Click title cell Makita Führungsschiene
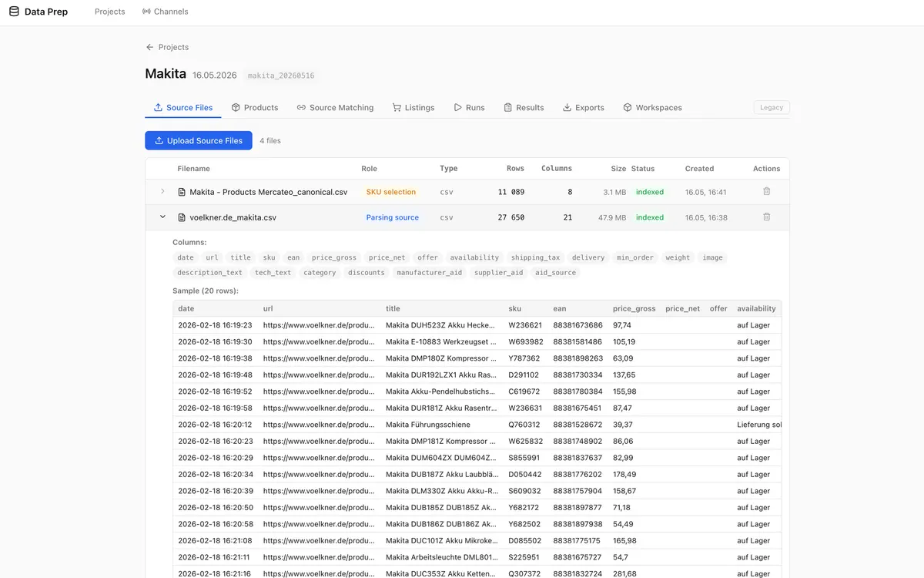This screenshot has height=578, width=924. (x=427, y=425)
